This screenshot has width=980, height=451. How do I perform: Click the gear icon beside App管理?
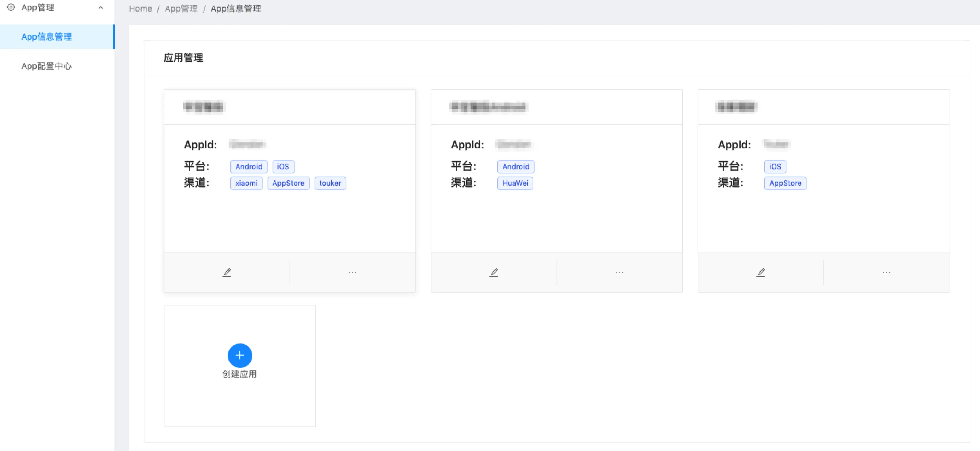click(11, 7)
